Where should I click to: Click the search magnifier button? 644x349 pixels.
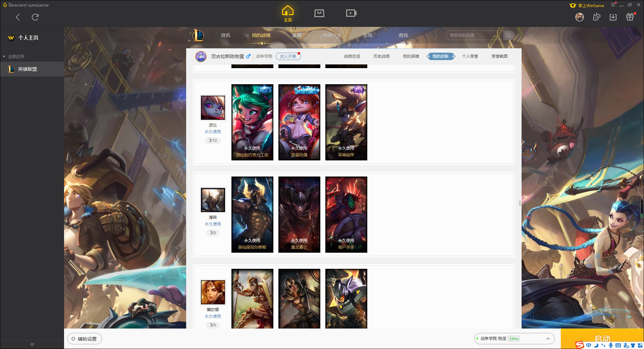(508, 35)
